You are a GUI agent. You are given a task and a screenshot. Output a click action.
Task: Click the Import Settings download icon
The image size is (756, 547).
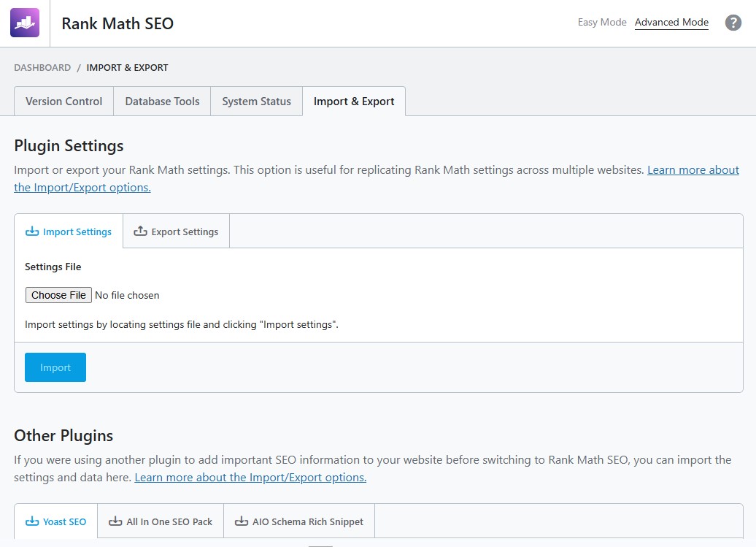32,232
